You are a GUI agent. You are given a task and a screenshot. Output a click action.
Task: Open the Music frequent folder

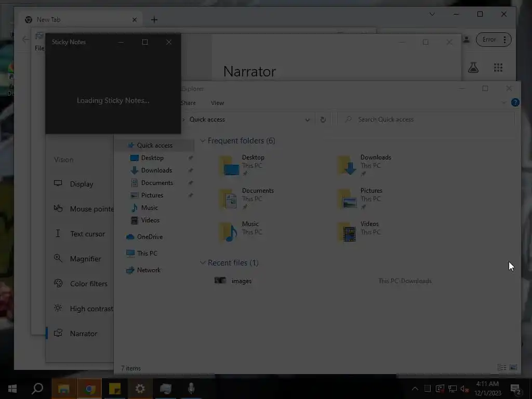pyautogui.click(x=241, y=232)
